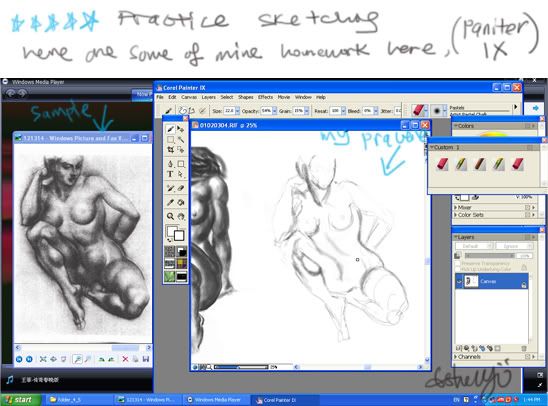This screenshot has height=406, width=548.
Task: Open the Nozzle selector in the toolbox
Action: pos(181,276)
